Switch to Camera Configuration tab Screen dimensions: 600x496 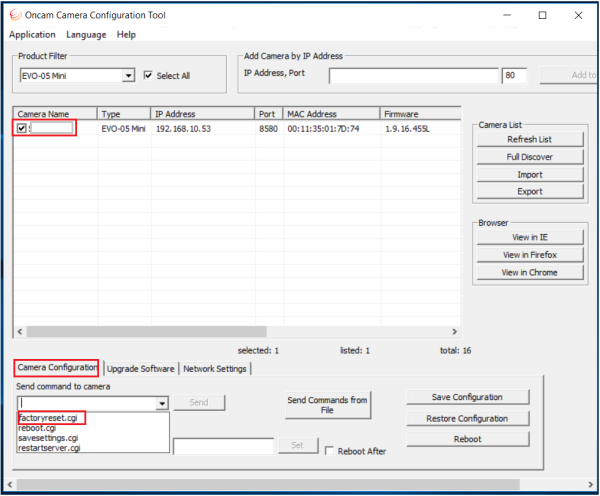[57, 367]
